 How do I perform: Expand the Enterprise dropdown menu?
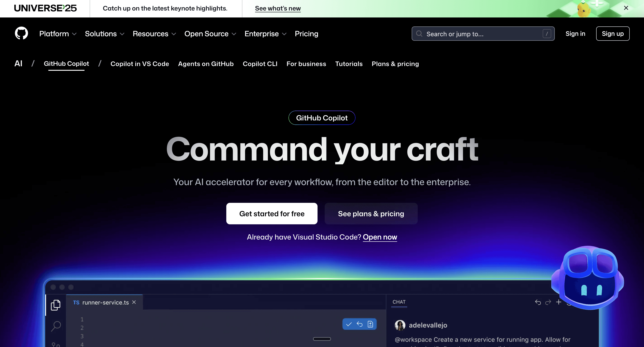pyautogui.click(x=265, y=34)
